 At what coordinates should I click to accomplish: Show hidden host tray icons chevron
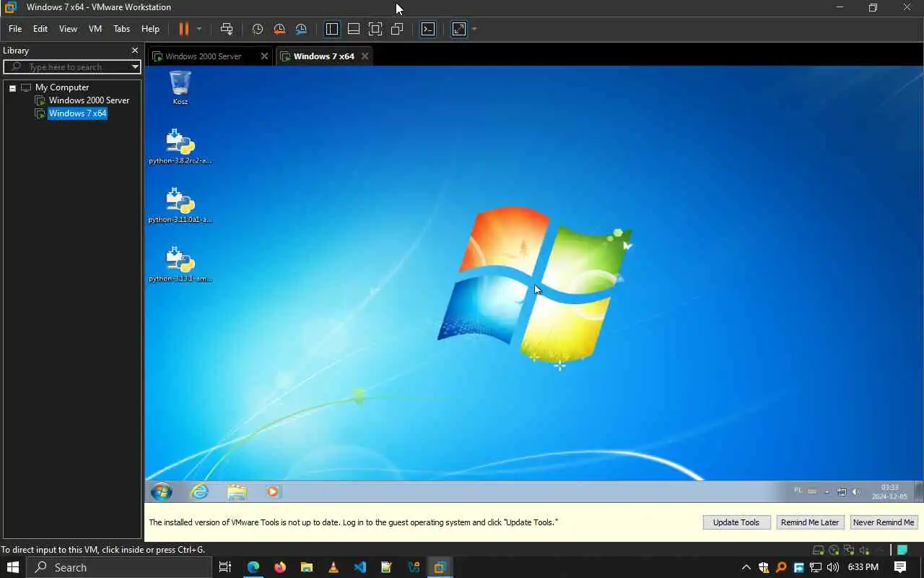(746, 567)
